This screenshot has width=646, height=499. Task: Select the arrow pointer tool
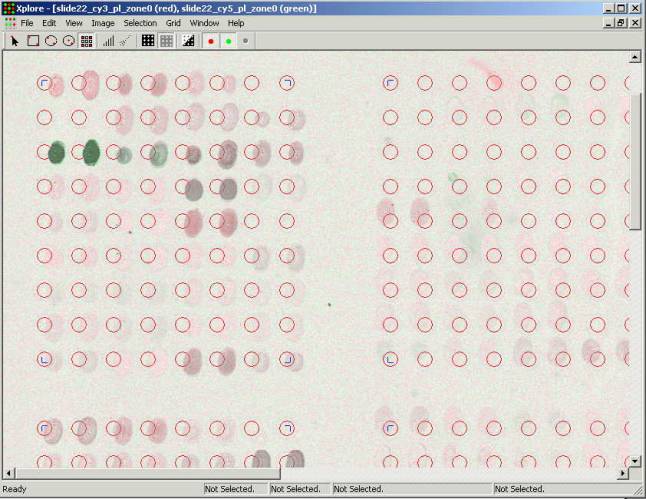15,41
